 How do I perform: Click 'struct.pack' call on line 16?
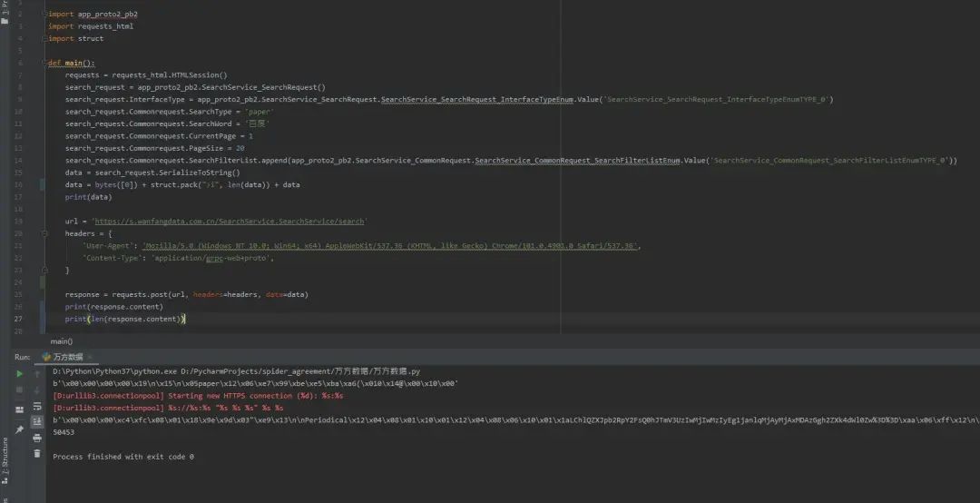tap(173, 184)
